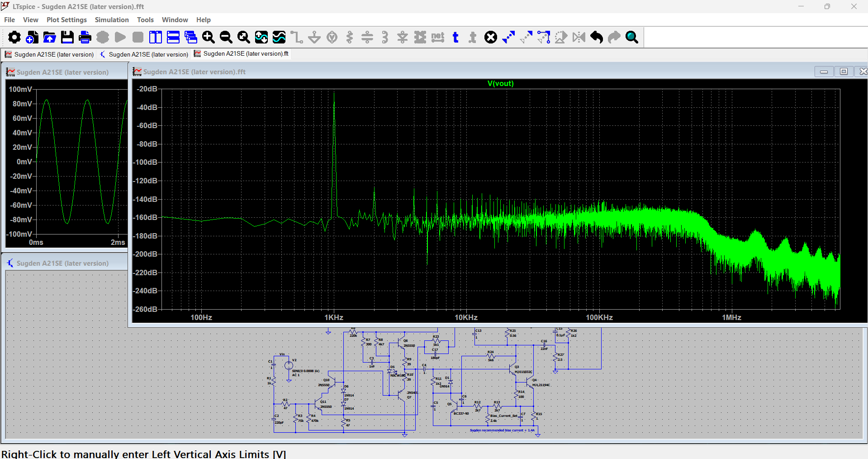Open the settings gear in the toolbar
The image size is (868, 459).
click(x=14, y=37)
